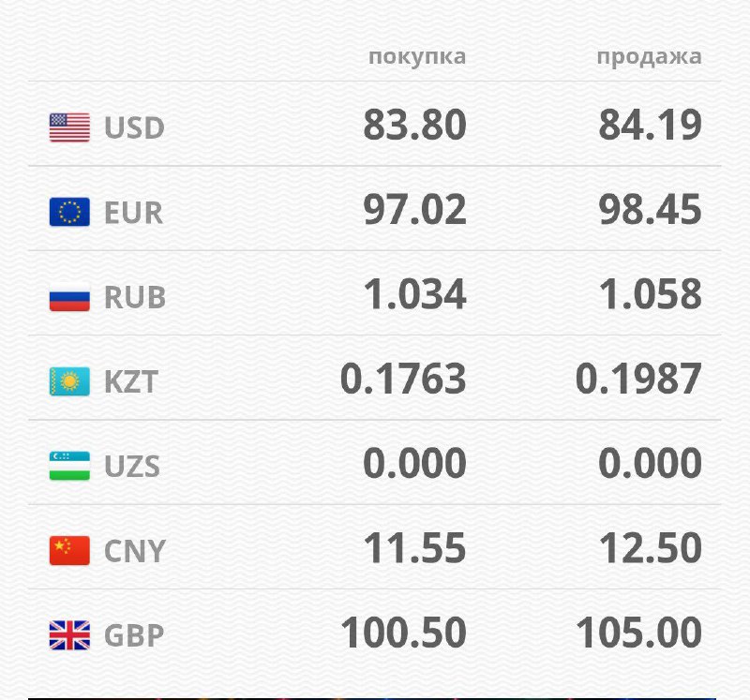This screenshot has width=750, height=700.
Task: Click the European Union flag icon
Action: 69,213
